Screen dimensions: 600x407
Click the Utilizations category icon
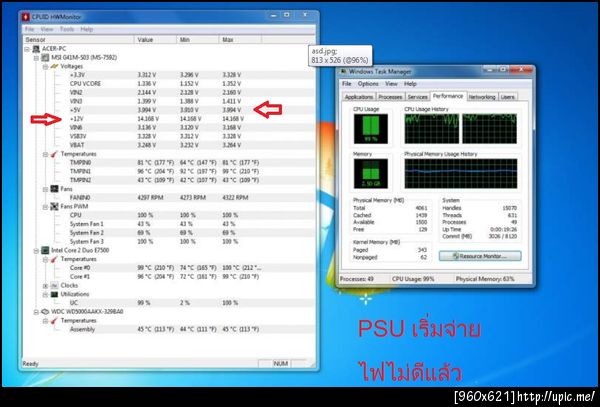click(x=54, y=294)
